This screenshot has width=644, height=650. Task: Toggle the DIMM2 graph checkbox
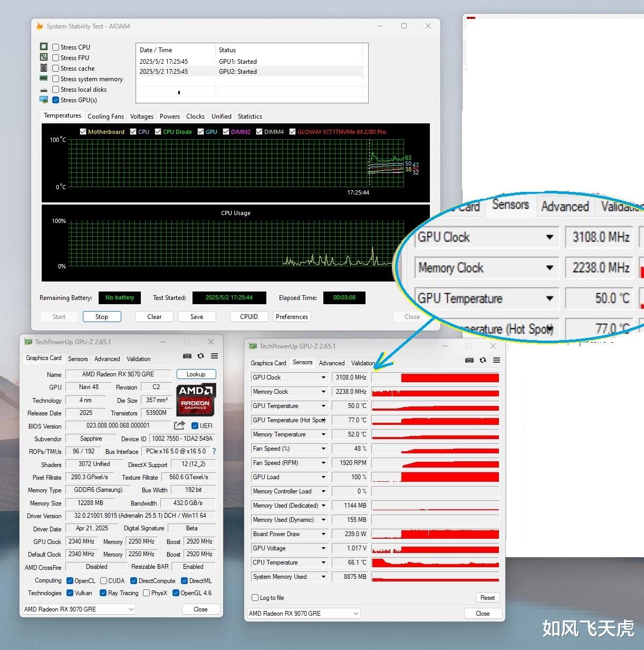[226, 132]
